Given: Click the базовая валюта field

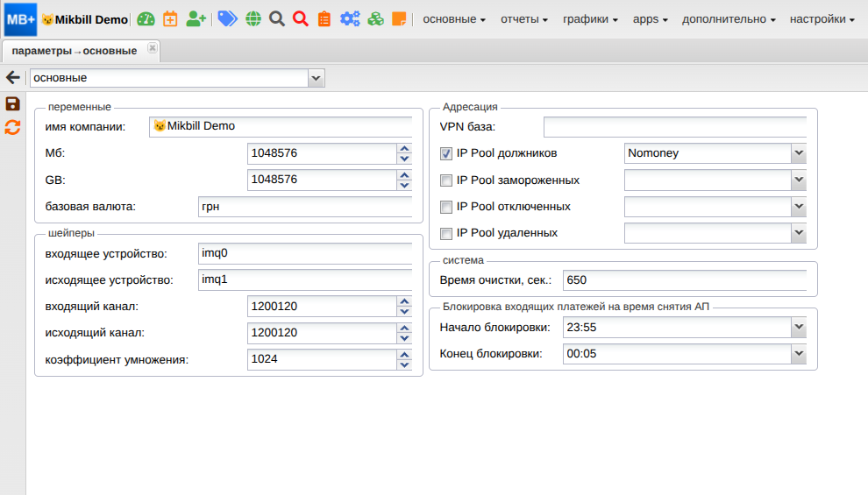Looking at the screenshot, I should point(305,207).
